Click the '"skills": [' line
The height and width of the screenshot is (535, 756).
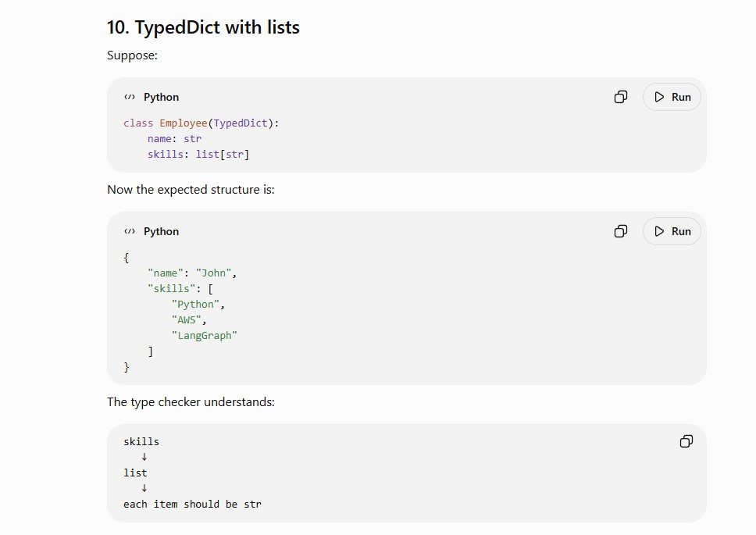(180, 289)
